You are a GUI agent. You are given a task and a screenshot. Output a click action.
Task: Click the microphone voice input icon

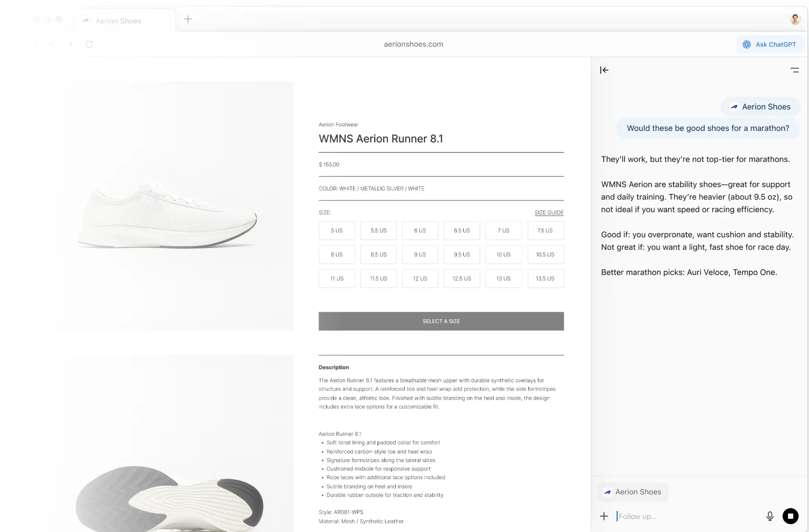[769, 516]
